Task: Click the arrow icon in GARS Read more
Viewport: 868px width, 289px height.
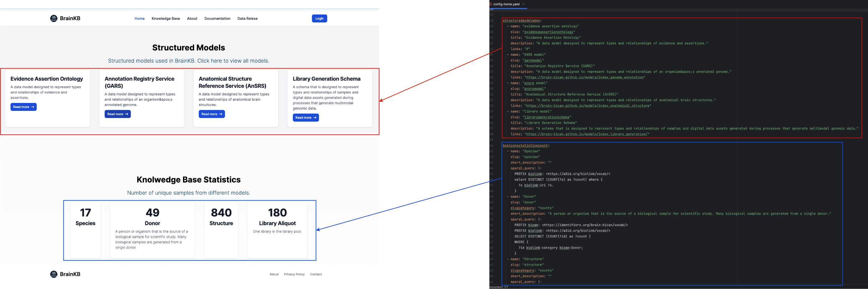Action: (127, 114)
